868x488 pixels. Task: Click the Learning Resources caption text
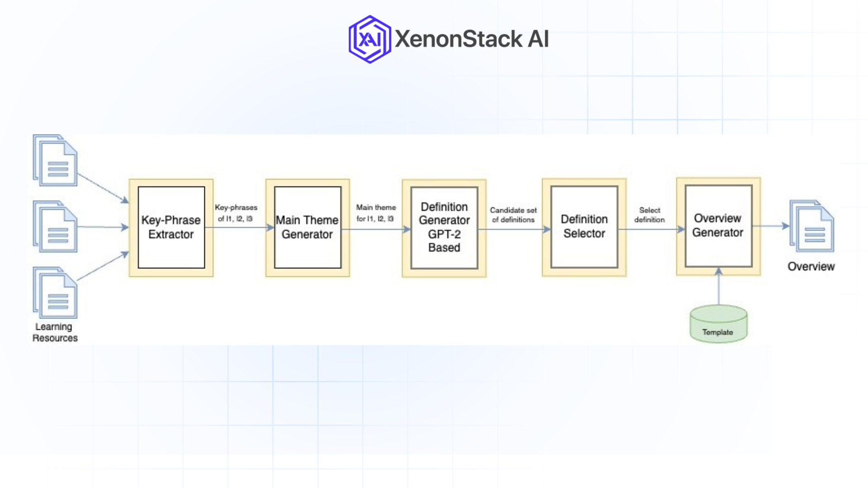point(55,332)
